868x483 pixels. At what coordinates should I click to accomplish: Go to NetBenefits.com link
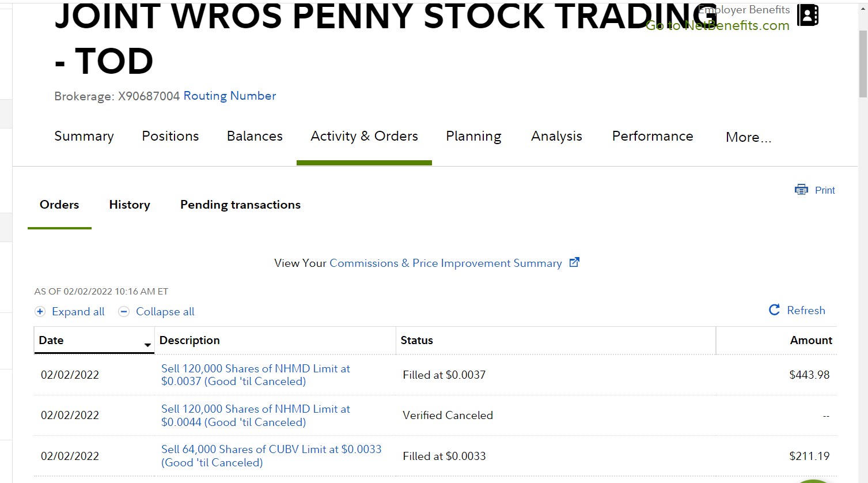click(x=717, y=26)
